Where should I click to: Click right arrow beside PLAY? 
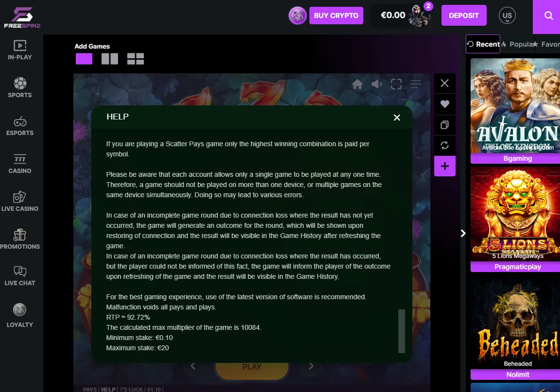pyautogui.click(x=311, y=366)
